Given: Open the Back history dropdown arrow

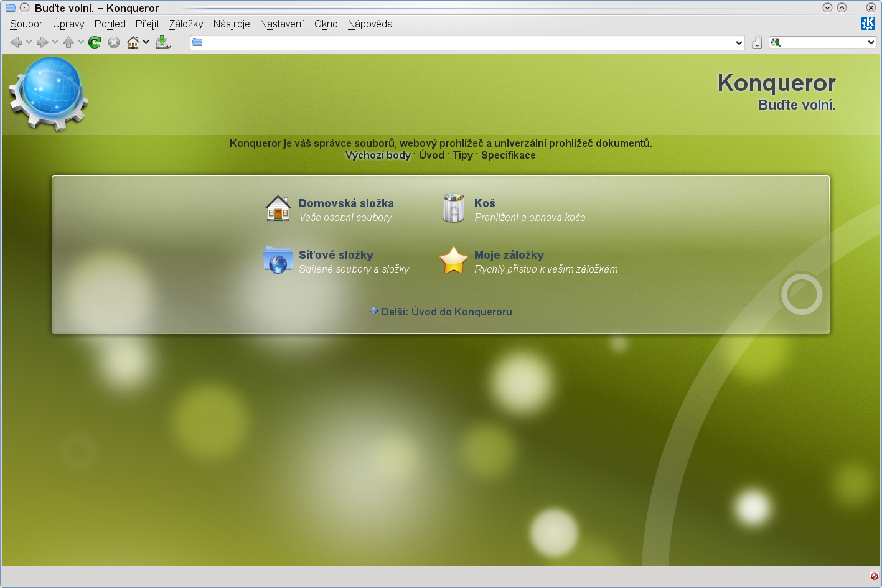Looking at the screenshot, I should click(29, 42).
